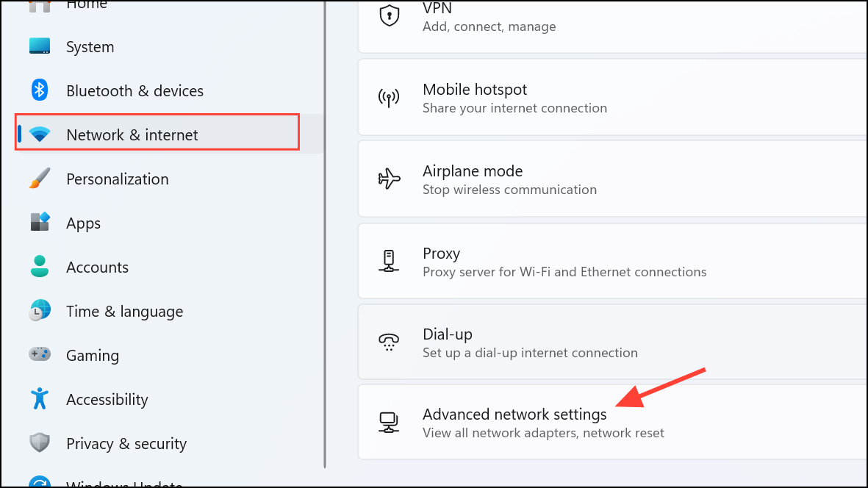Click the Personalization paintbrush icon
Screen dimensions: 868x488
39,179
